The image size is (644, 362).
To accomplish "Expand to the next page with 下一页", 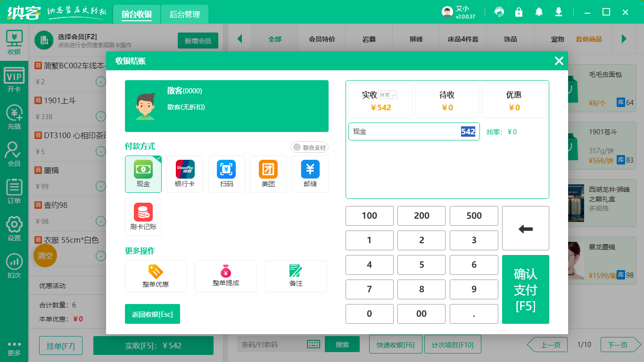I will pyautogui.click(x=619, y=345).
